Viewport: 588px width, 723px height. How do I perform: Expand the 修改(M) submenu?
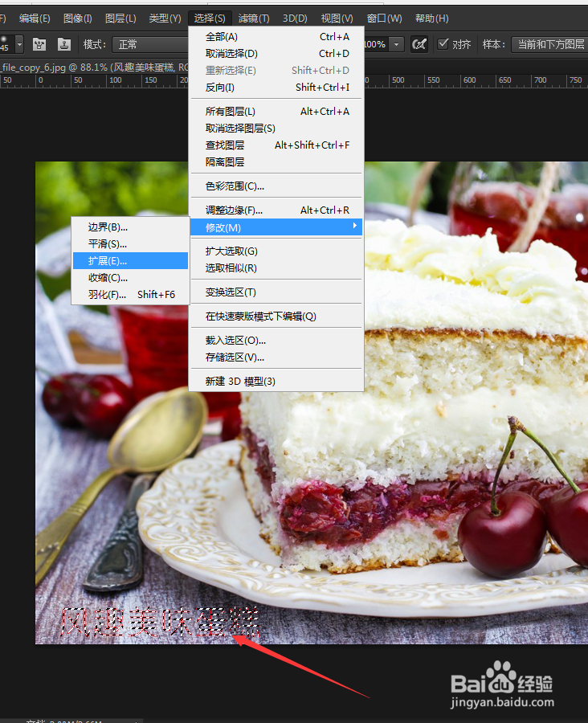tap(276, 227)
